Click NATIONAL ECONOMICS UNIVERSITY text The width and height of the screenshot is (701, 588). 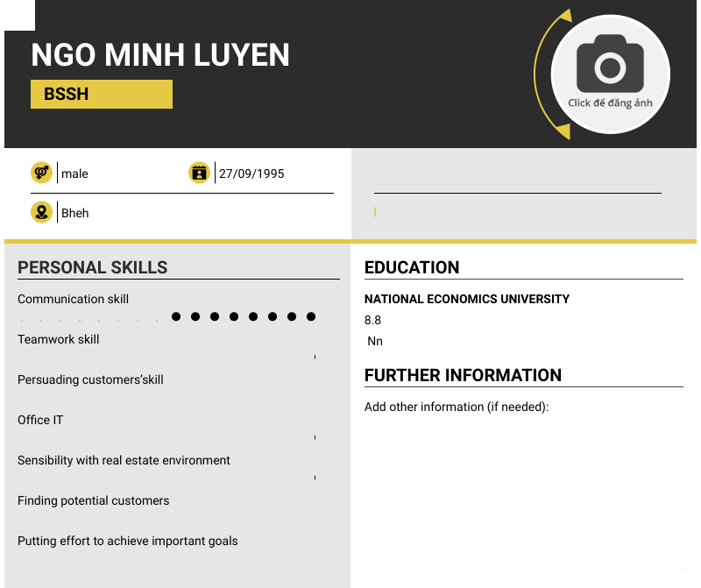[x=467, y=299]
